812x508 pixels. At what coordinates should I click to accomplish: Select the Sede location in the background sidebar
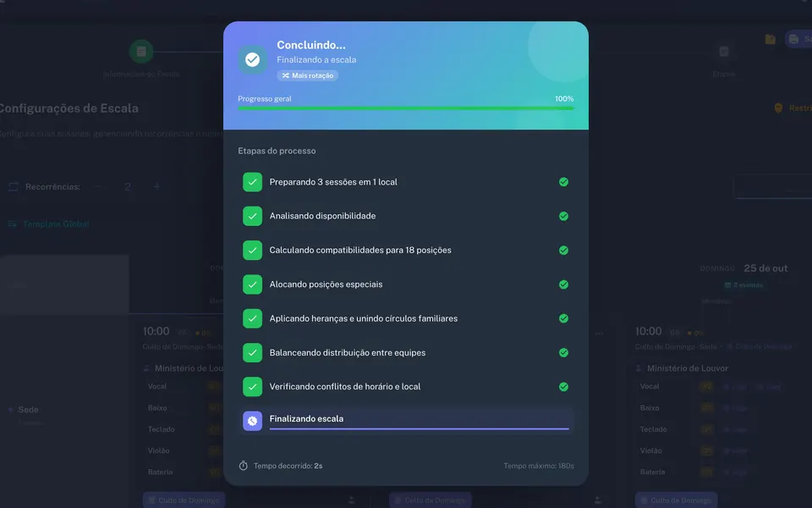click(x=28, y=410)
